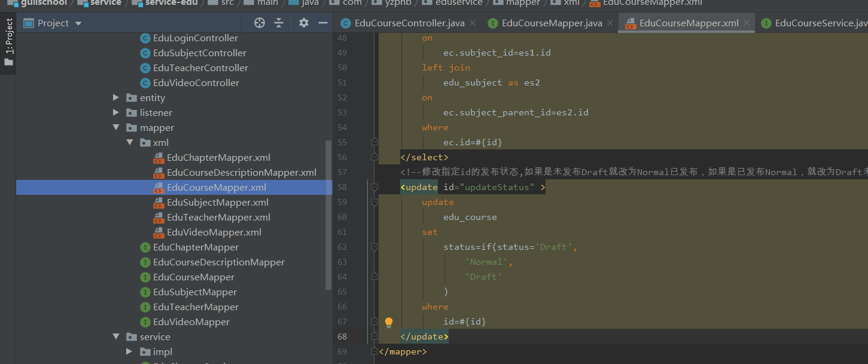Click the Project panel vertical scrollbar
The width and height of the screenshot is (868, 364).
click(328, 215)
